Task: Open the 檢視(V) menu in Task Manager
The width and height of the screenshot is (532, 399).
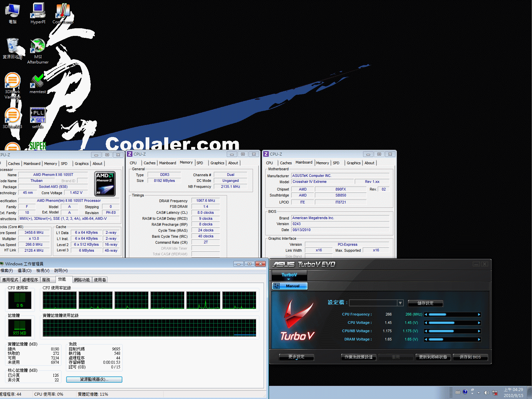Action: click(x=43, y=271)
